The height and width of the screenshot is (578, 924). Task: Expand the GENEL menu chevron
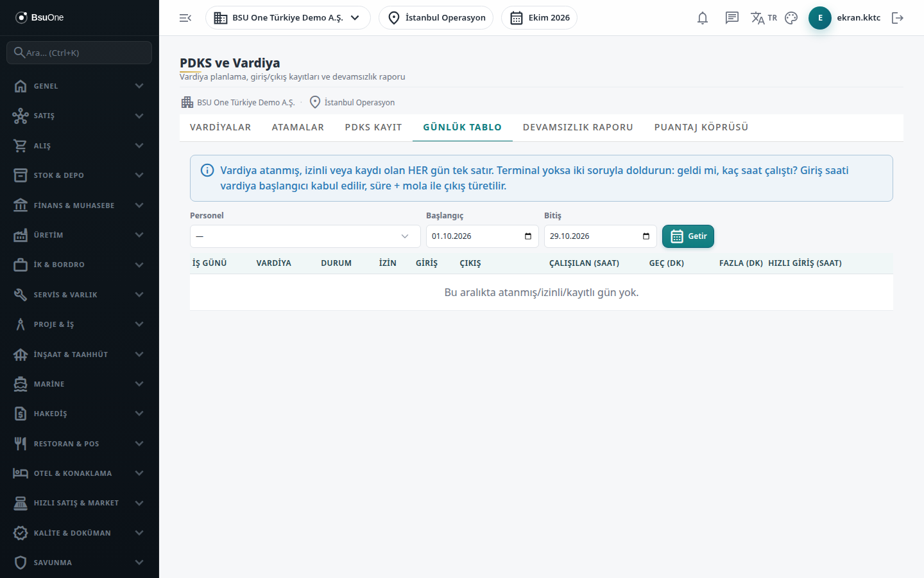(139, 86)
